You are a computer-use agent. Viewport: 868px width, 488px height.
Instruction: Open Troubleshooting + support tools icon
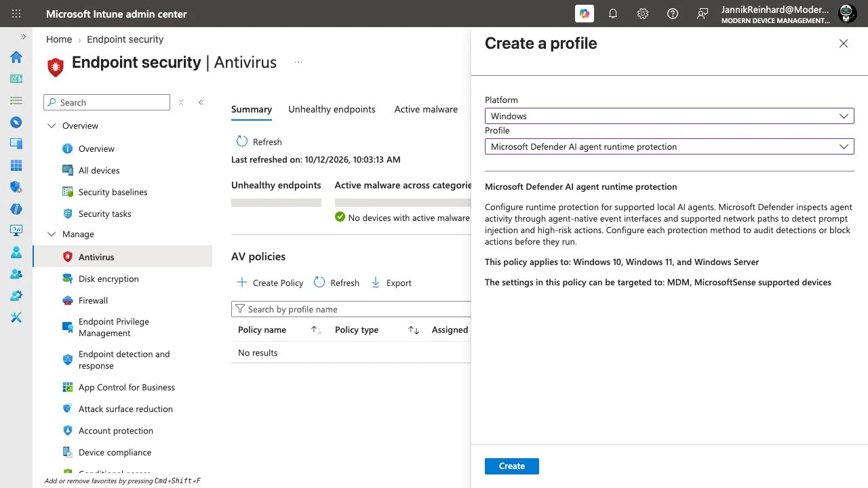tap(16, 317)
